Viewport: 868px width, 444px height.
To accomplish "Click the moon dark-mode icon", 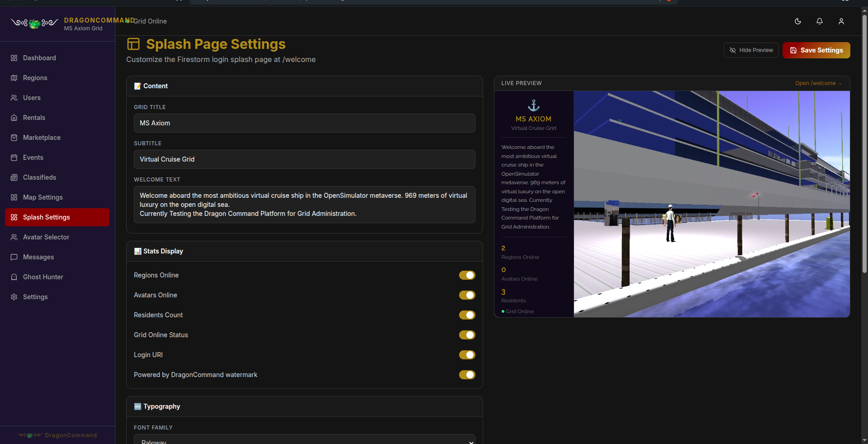I will tap(798, 21).
